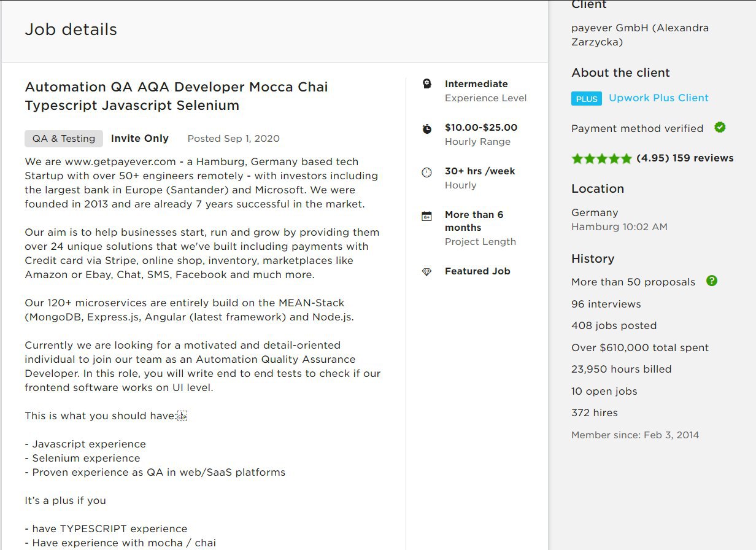Click the hourly range stopwatch icon
This screenshot has height=550, width=756.
point(427,128)
